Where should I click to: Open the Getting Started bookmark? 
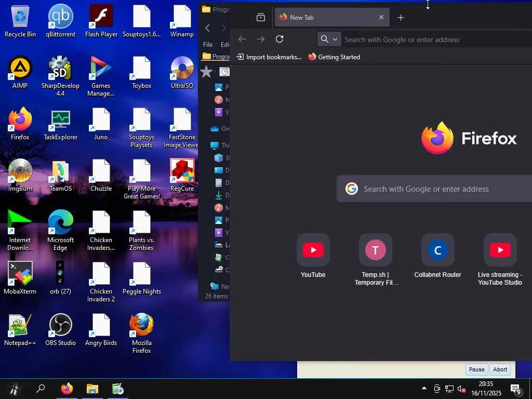(x=334, y=57)
